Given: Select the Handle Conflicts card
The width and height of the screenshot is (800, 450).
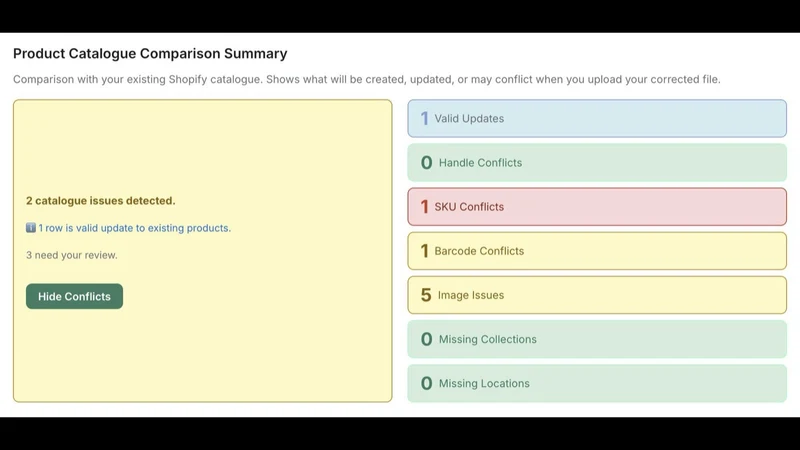Looking at the screenshot, I should (x=597, y=163).
